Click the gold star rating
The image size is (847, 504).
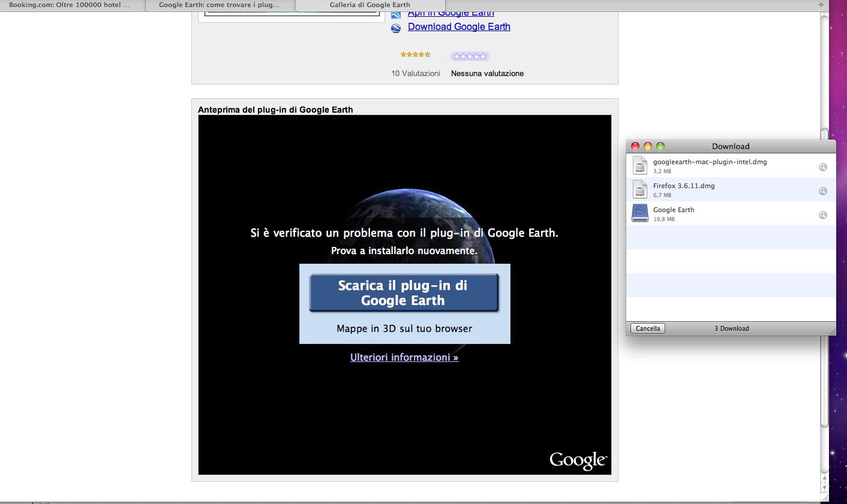415,55
